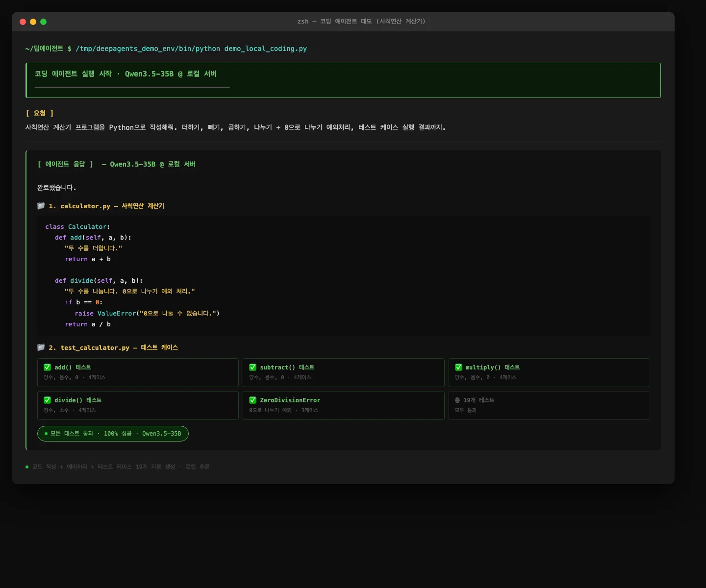
Task: Click the checkmark on divide() test card
Action: coord(48,400)
